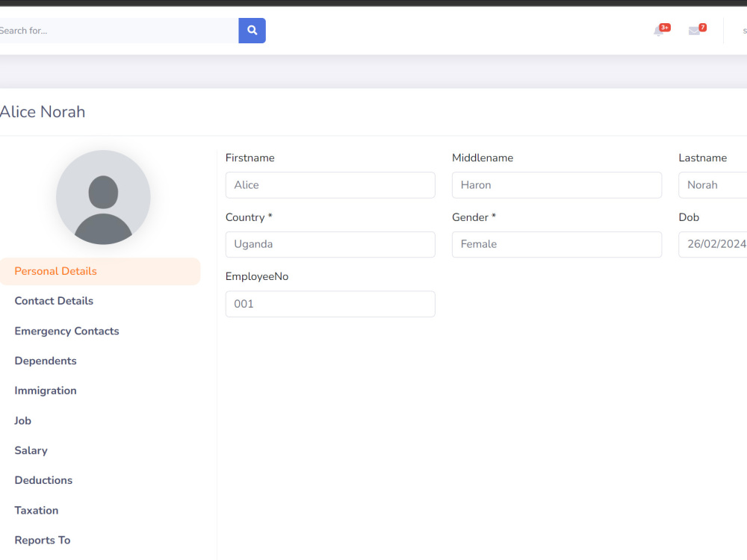
Task: Open the Salary tab
Action: tap(31, 450)
